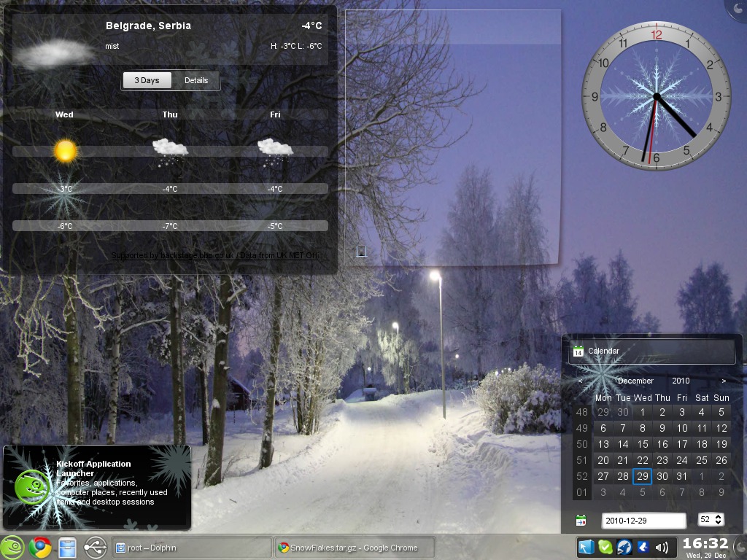Go to next month with > arrow
Viewport: 747px width, 560px height.
tap(724, 381)
